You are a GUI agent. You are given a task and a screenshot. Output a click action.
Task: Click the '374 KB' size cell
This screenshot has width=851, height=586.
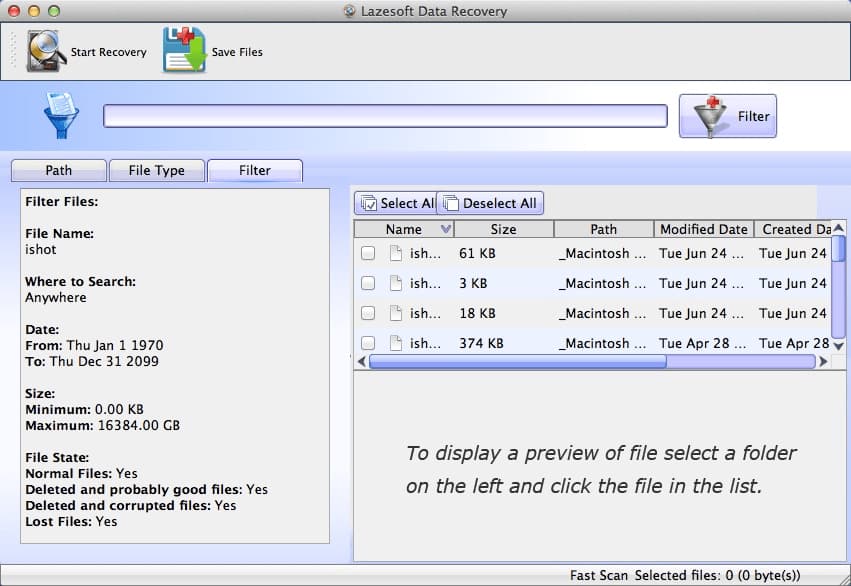(x=481, y=343)
